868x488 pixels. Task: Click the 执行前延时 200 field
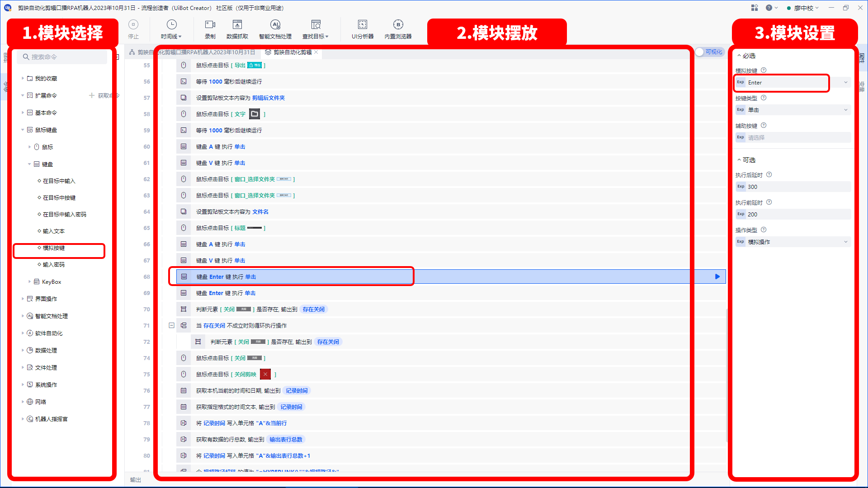(798, 214)
